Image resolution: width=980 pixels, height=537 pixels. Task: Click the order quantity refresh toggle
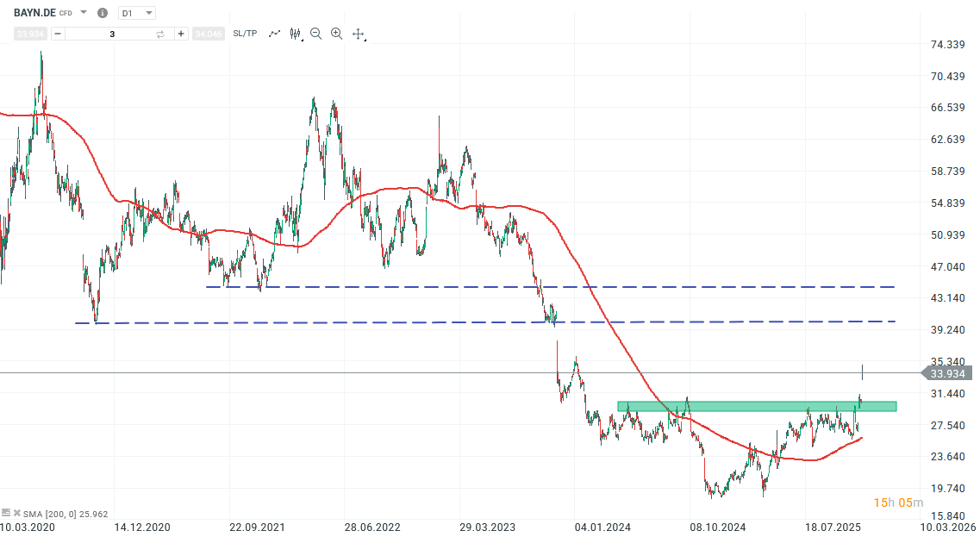pyautogui.click(x=159, y=33)
